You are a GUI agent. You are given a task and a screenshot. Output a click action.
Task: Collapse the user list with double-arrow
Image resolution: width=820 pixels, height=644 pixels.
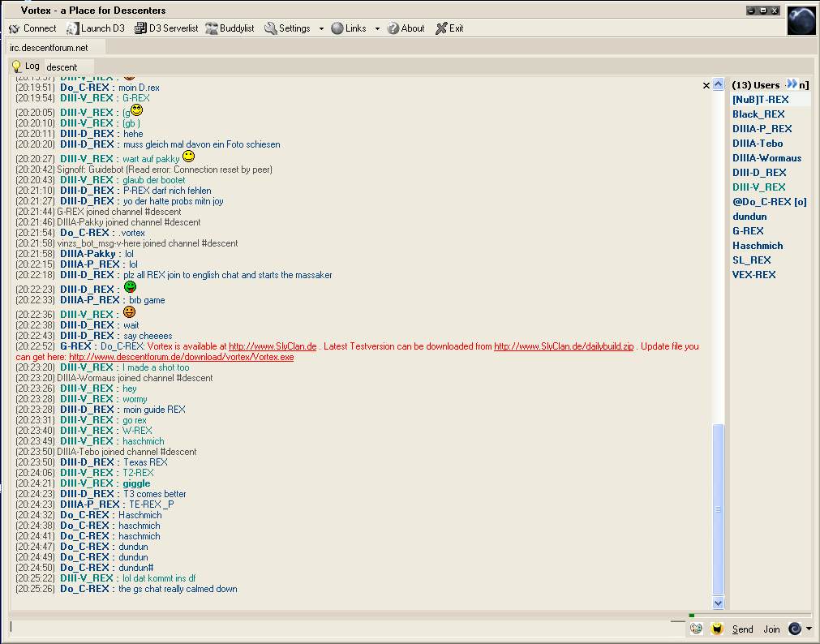click(792, 84)
